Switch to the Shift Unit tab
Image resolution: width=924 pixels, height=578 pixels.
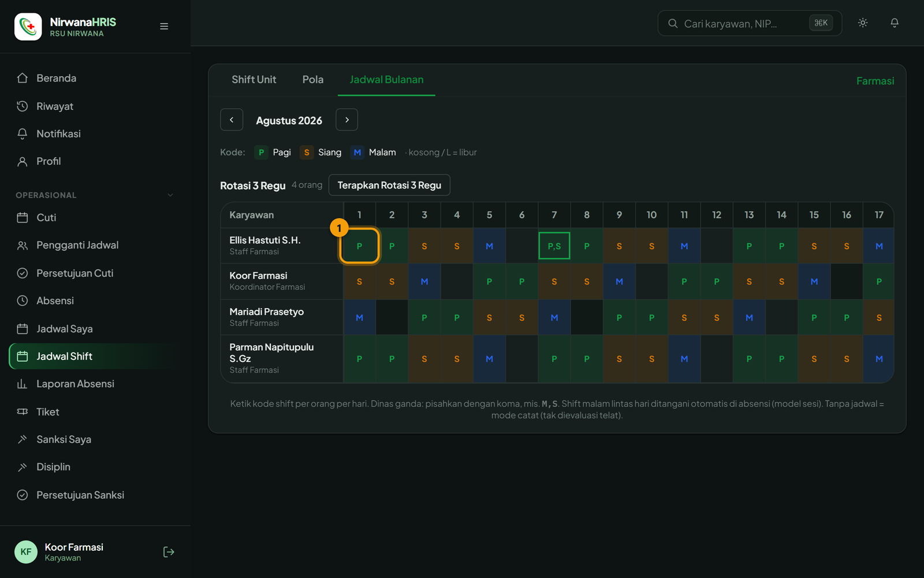pyautogui.click(x=254, y=80)
